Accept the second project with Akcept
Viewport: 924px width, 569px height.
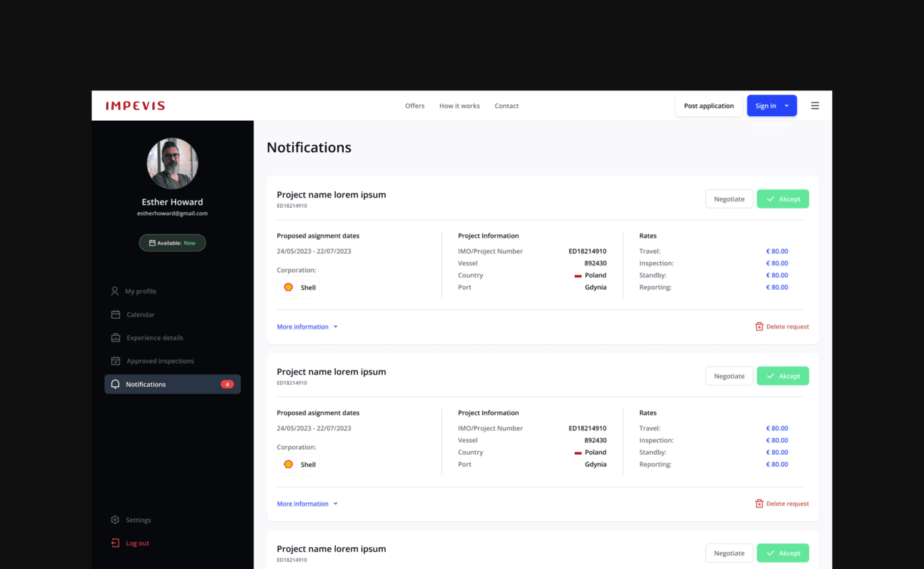click(x=783, y=376)
